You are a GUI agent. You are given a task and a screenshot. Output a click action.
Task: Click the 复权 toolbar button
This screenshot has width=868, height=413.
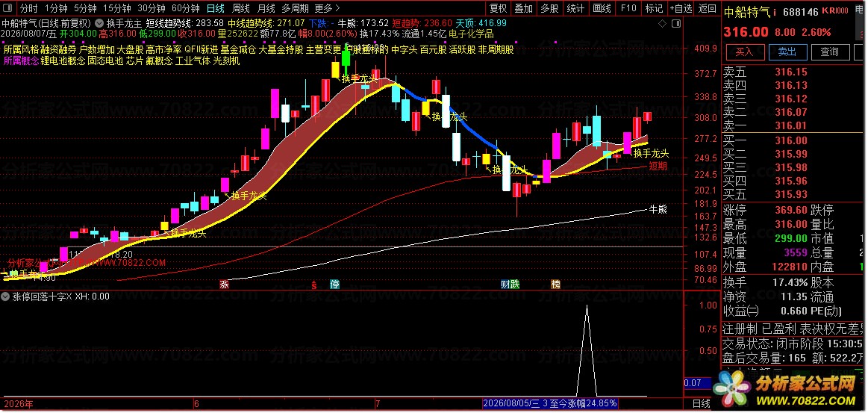499,8
